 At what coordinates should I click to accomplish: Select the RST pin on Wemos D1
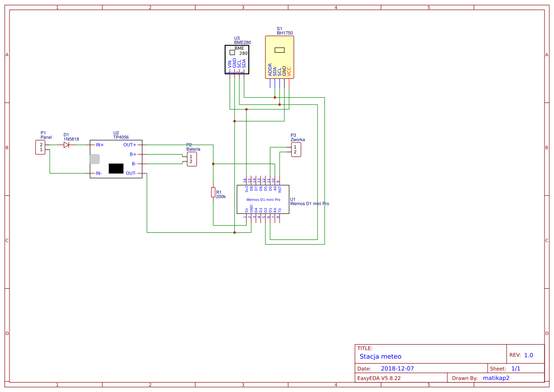point(280,189)
